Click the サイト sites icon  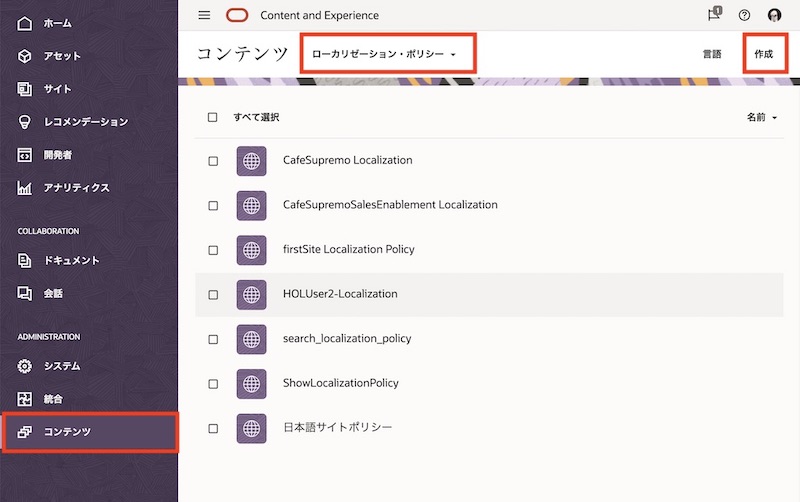(x=24, y=89)
